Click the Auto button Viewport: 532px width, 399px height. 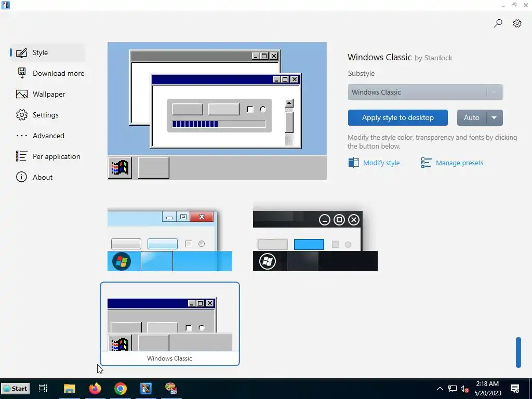[x=472, y=118]
